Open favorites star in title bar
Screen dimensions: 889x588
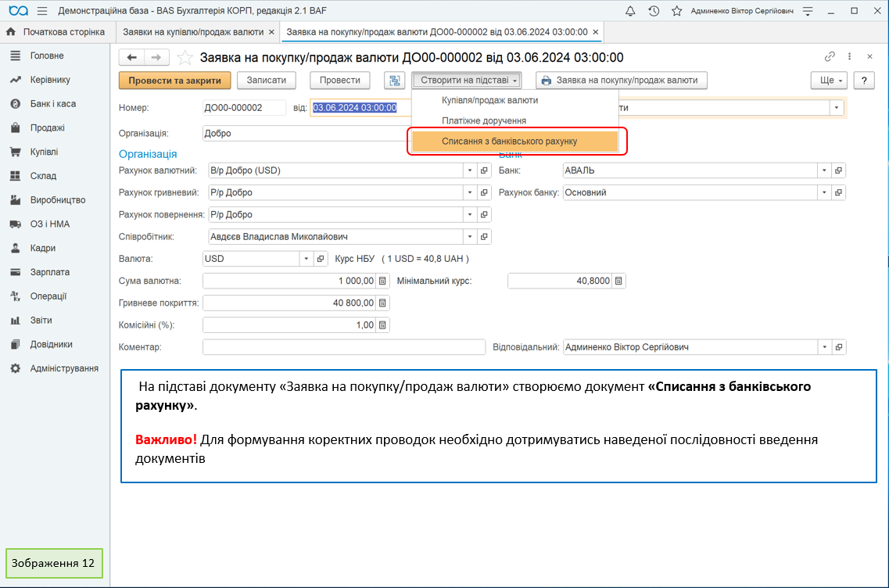pos(676,11)
